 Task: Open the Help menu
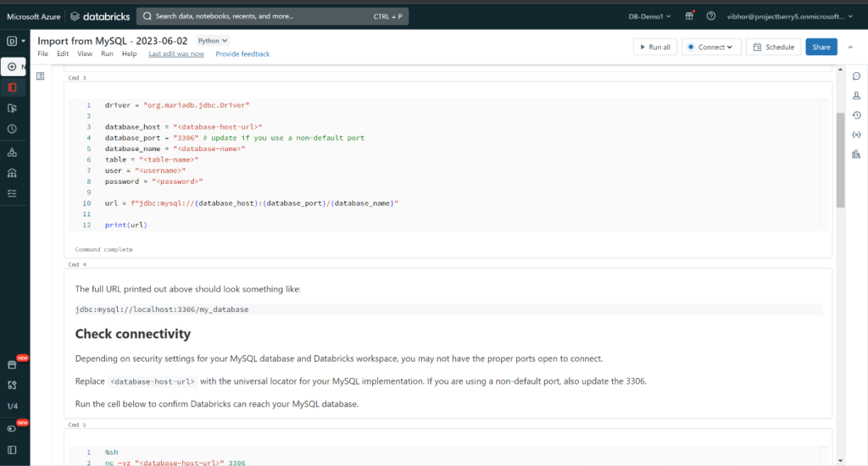129,53
